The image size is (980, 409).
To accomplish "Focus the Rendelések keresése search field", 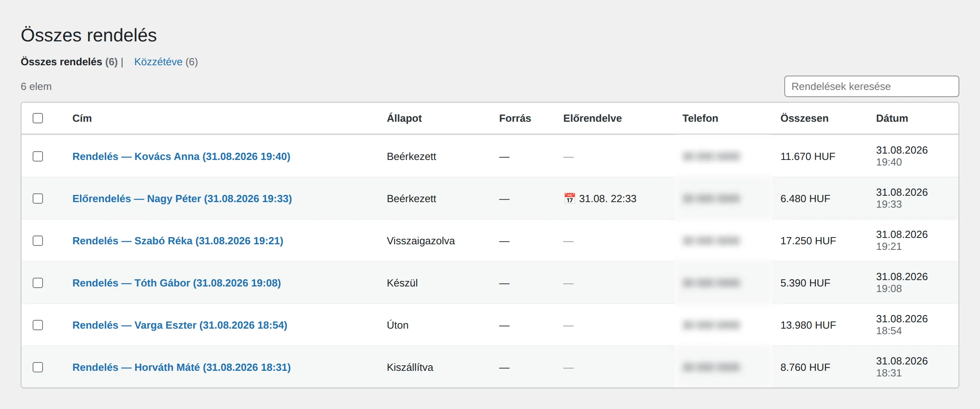I will 871,86.
